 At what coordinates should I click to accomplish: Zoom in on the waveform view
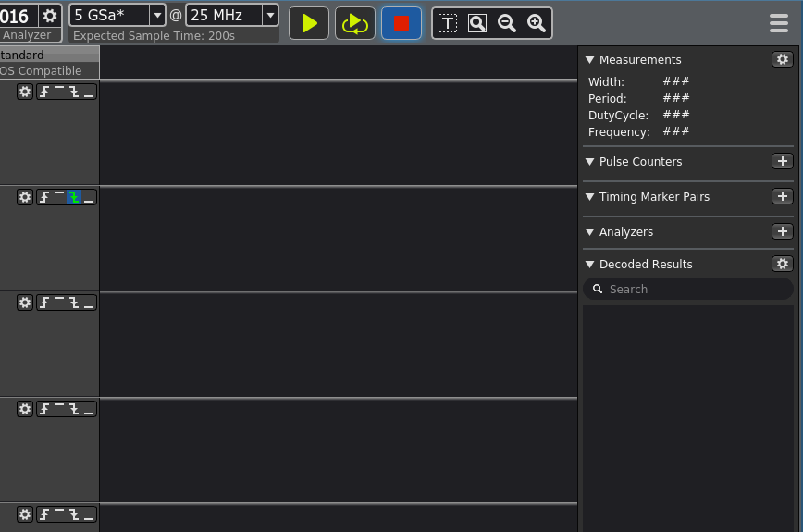(x=537, y=23)
